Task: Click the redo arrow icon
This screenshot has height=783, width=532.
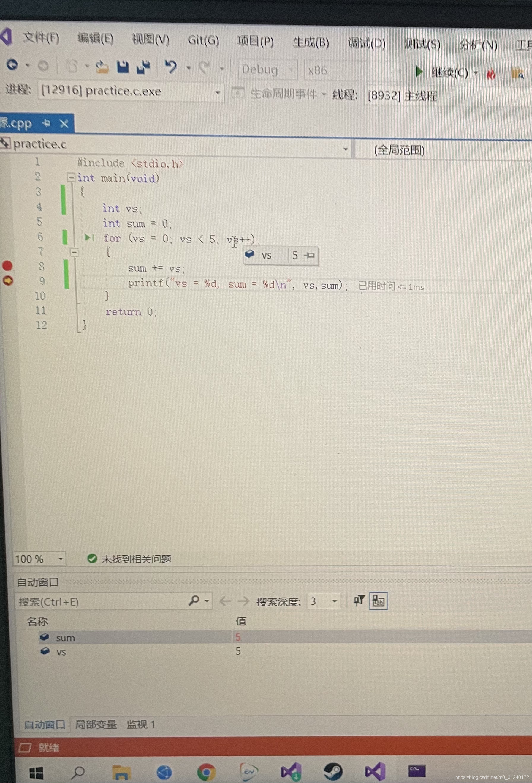Action: tap(204, 67)
